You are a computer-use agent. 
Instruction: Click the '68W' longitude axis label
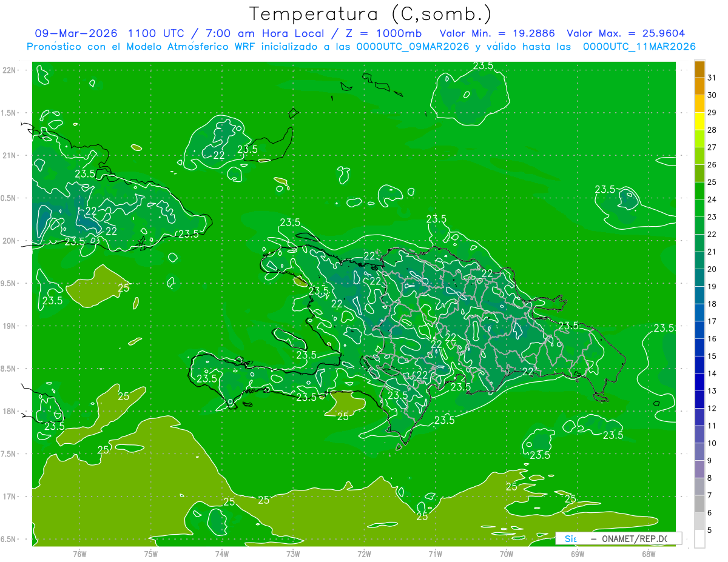point(649,554)
